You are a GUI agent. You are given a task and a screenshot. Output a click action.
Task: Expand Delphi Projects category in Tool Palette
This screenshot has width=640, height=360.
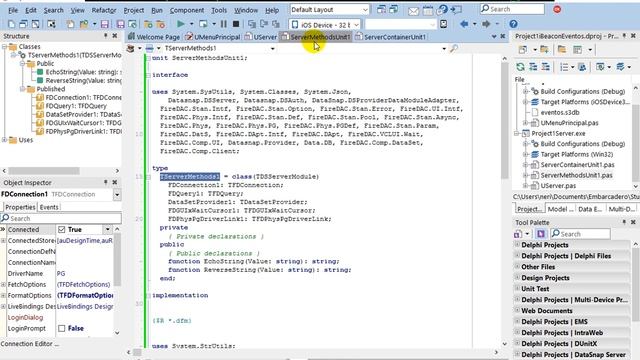pos(517,245)
